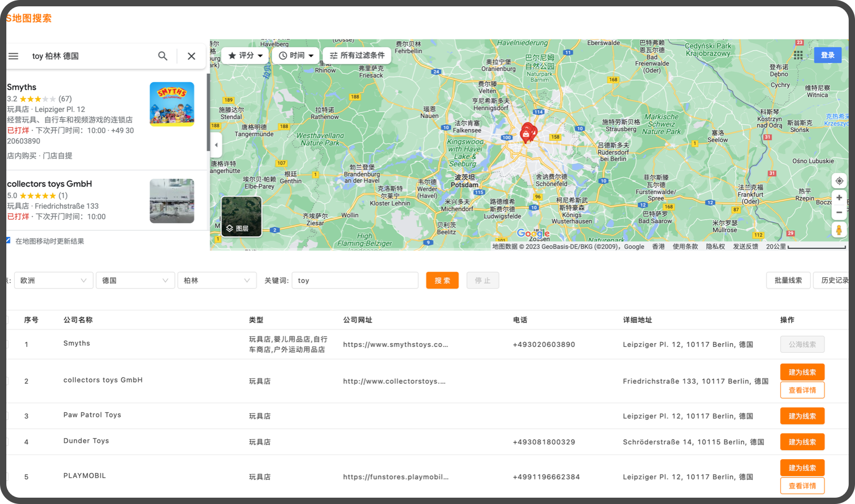855x504 pixels.
Task: Click the magnifier search icon in map box
Action: point(163,56)
